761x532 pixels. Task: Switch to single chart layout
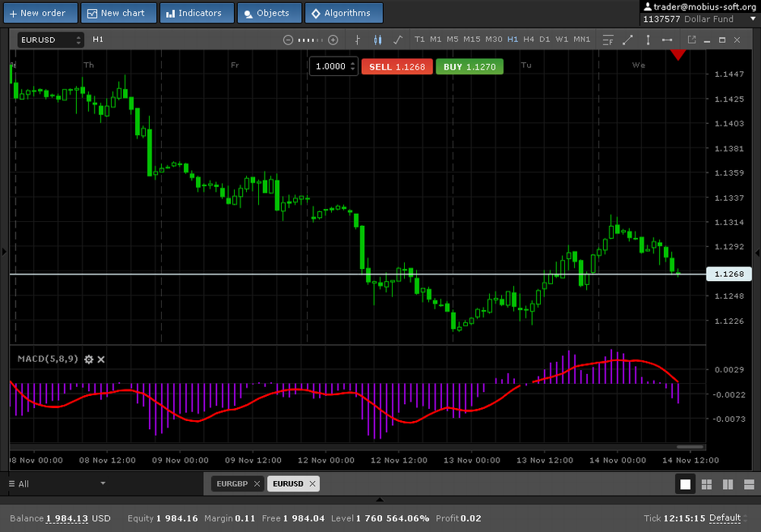(685, 484)
